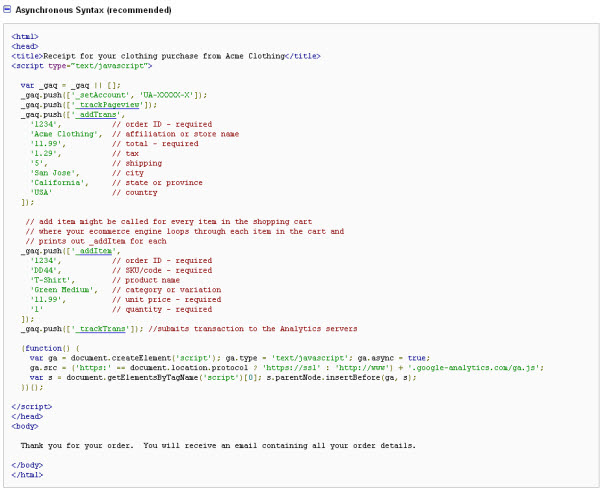Click the title tag line text
The image size is (600, 488).
166,56
